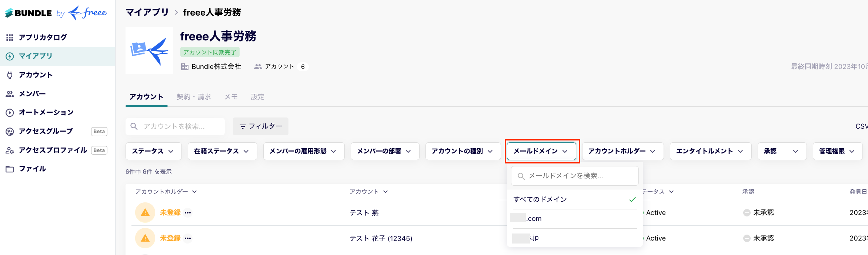The width and height of the screenshot is (868, 255).
Task: Collapse the メールドメイン filter dropdown
Action: point(542,151)
